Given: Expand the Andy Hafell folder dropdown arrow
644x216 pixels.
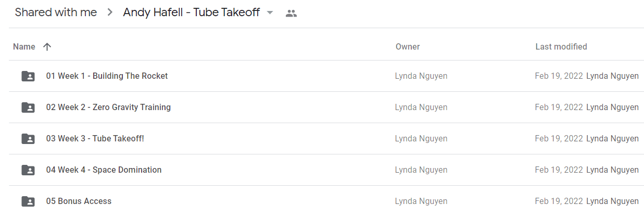Looking at the screenshot, I should 270,13.
